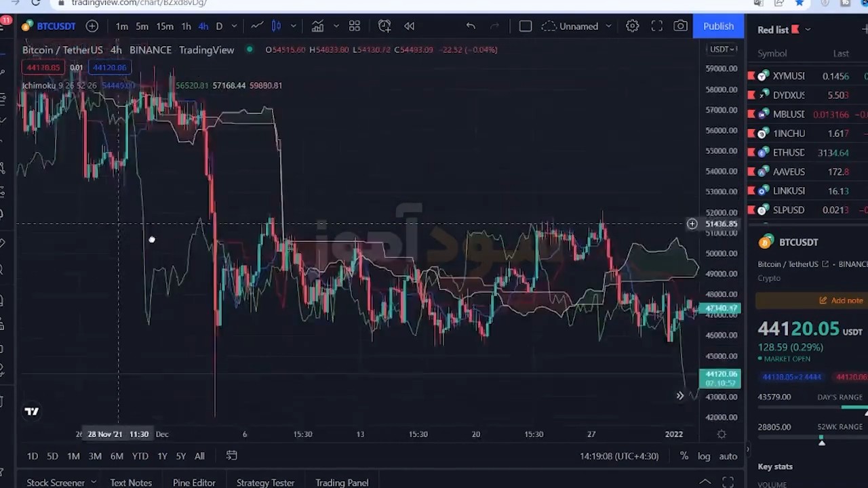The image size is (868, 488).
Task: Create an alert with the clock icon
Action: 384,26
